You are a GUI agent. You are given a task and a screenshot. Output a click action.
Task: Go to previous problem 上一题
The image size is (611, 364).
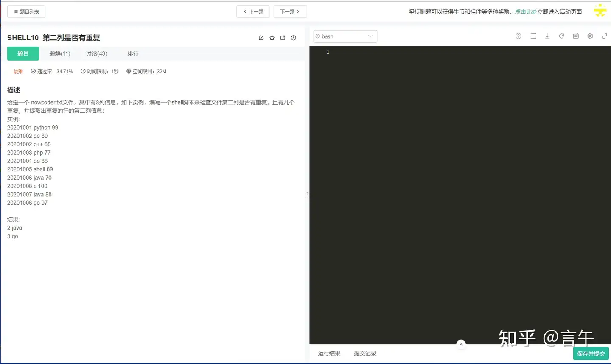pos(253,12)
